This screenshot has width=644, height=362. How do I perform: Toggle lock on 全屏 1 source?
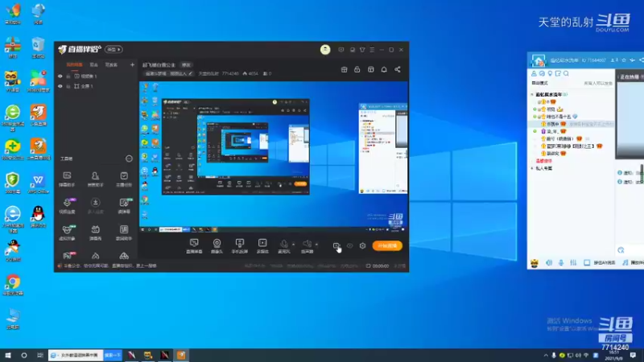pyautogui.click(x=68, y=86)
